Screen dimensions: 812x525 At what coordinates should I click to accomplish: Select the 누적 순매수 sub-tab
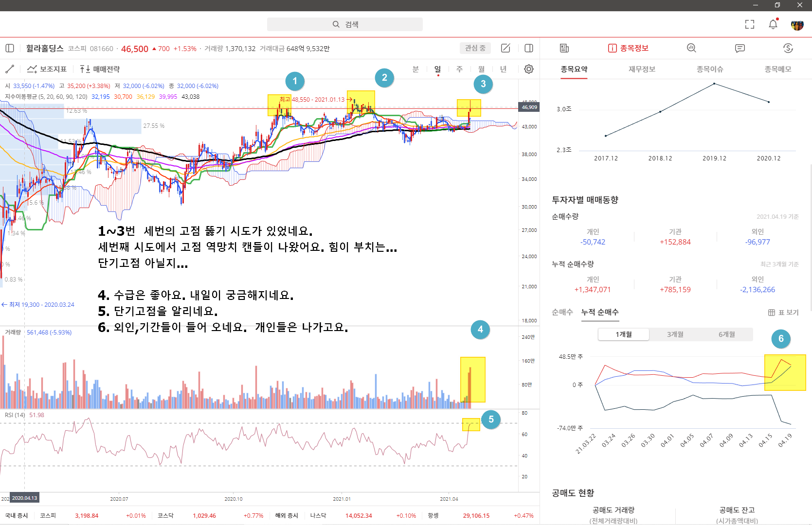coord(600,312)
